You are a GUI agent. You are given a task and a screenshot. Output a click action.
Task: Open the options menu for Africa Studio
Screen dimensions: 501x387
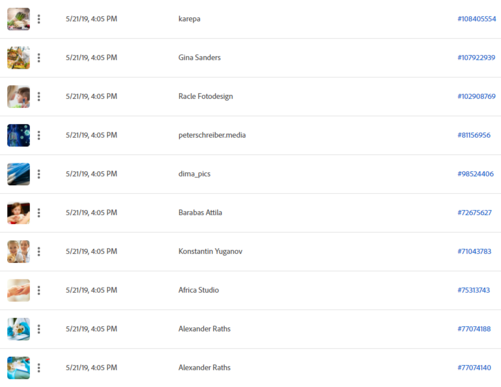click(39, 290)
